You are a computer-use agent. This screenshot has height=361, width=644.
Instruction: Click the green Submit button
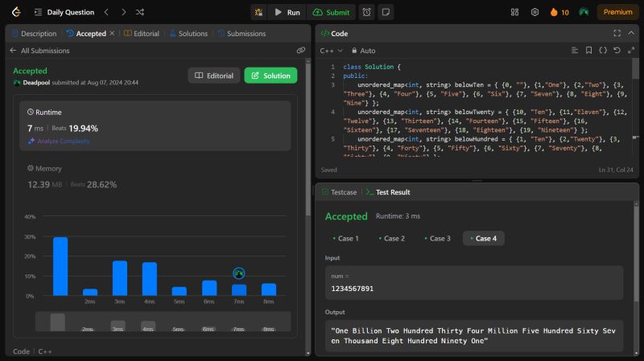(331, 12)
